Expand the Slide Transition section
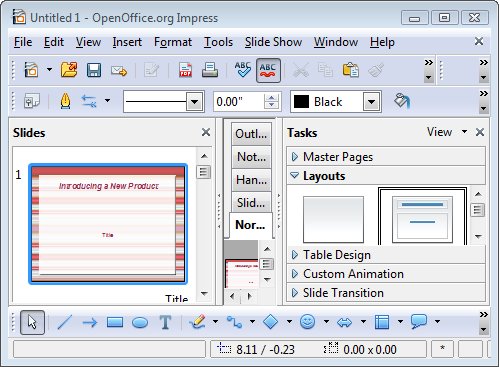 [386, 293]
